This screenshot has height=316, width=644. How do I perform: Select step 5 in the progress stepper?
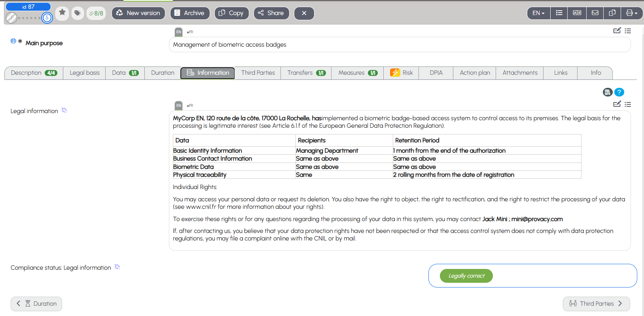(x=47, y=18)
